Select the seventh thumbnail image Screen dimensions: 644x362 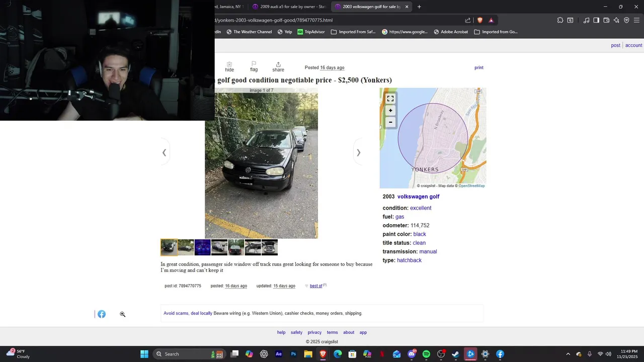point(270,247)
